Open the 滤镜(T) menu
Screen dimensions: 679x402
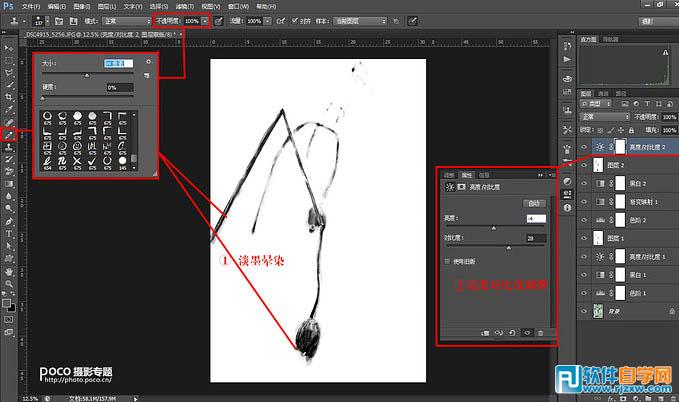[185, 6]
